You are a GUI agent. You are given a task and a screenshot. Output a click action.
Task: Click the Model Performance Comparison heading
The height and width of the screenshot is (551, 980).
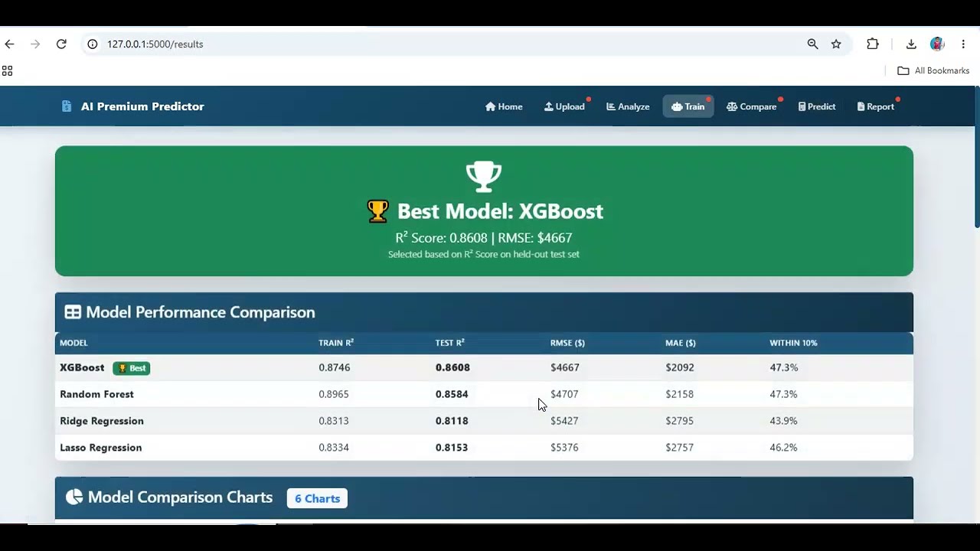click(x=201, y=312)
